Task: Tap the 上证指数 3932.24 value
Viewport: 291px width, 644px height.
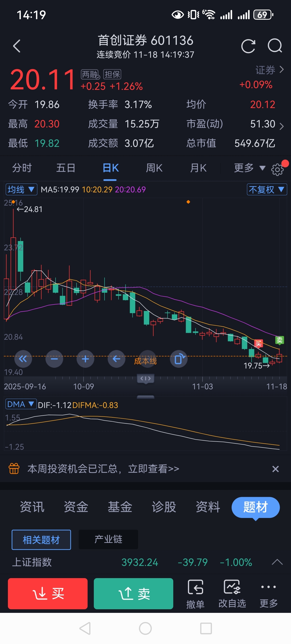Action: click(x=140, y=562)
